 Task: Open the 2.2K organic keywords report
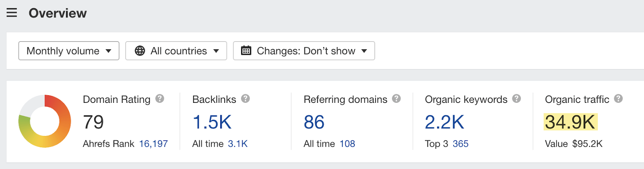[x=444, y=122]
